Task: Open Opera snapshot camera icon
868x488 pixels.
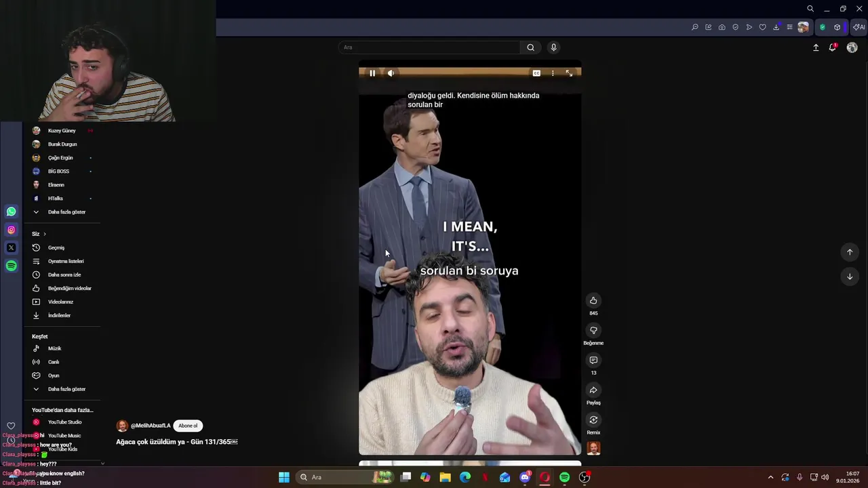Action: tap(722, 27)
